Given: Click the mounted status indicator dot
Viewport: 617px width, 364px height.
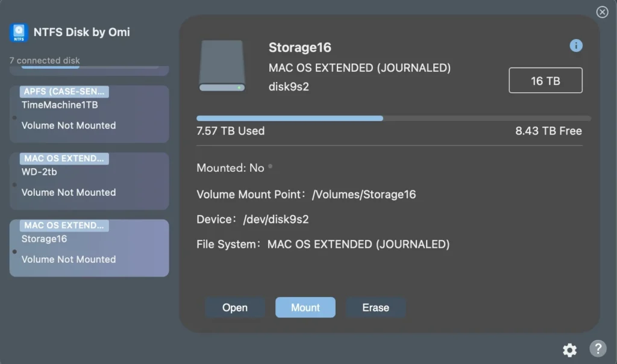Looking at the screenshot, I should [x=271, y=165].
